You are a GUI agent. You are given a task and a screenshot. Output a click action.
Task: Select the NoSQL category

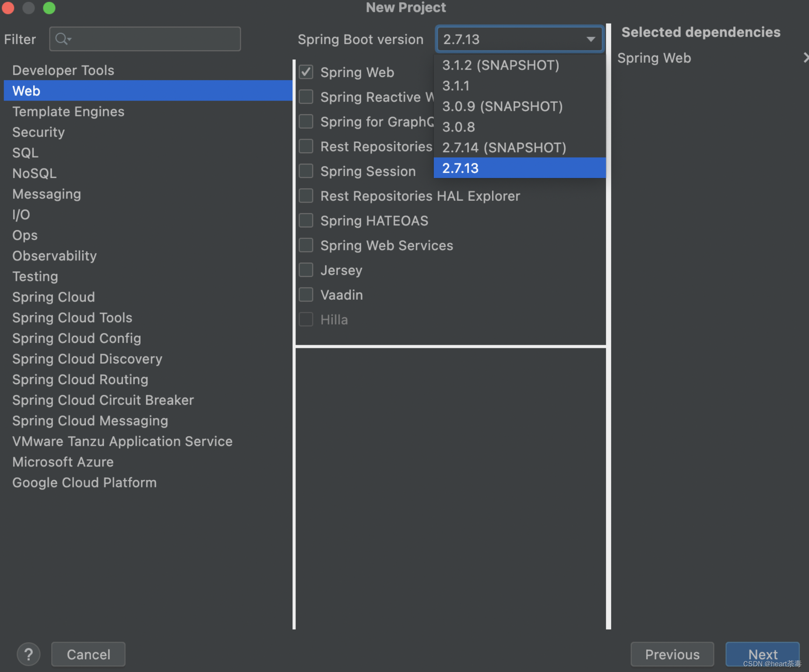tap(148, 173)
